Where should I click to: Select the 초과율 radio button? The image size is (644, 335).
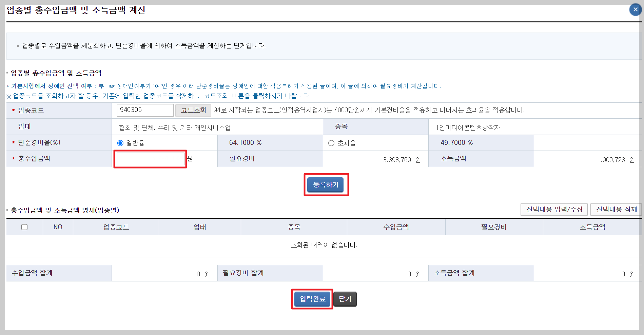(331, 143)
